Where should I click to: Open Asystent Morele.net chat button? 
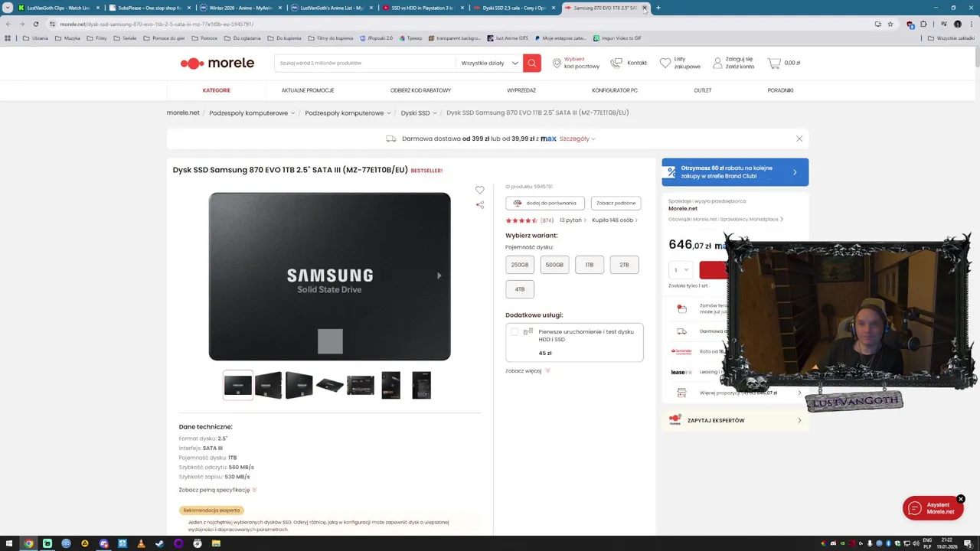933,508
